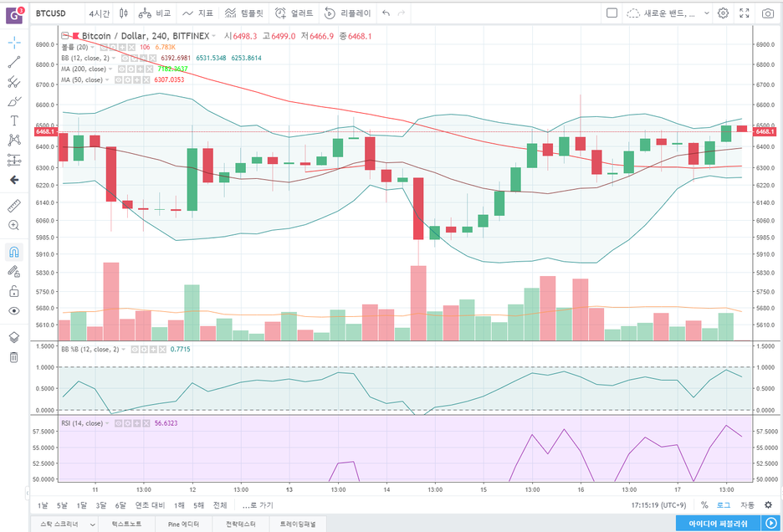Viewport: 783px width, 532px height.
Task: Hide the MA (50, close) indicator
Action: (119, 80)
